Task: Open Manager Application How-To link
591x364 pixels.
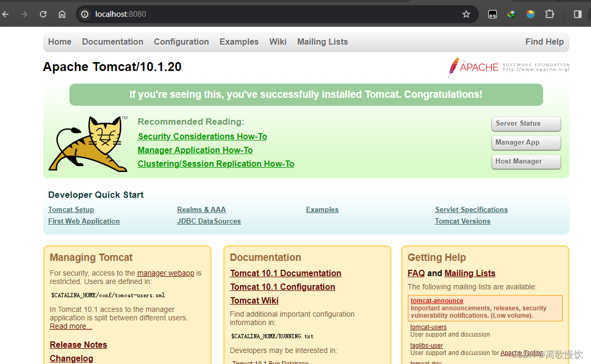Action: [x=195, y=150]
